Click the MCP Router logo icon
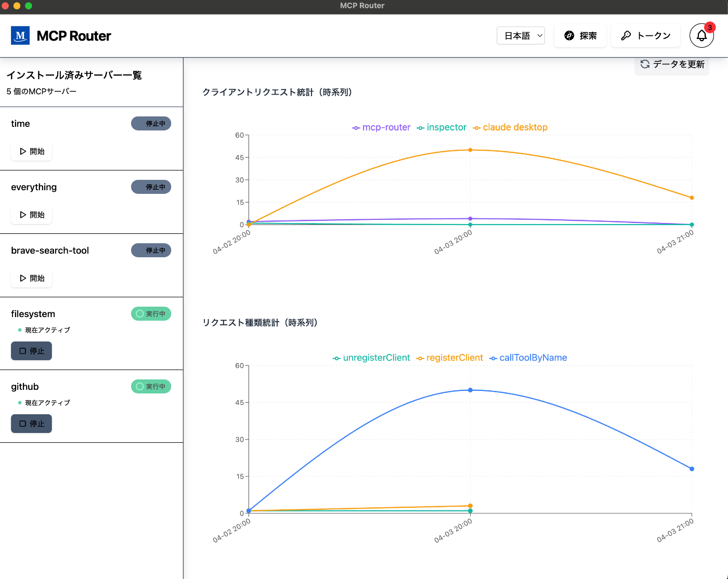Image resolution: width=728 pixels, height=579 pixels. click(x=20, y=35)
